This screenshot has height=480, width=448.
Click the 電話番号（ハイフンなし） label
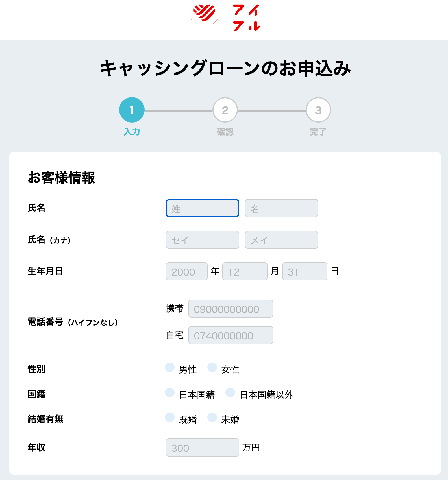point(73,322)
